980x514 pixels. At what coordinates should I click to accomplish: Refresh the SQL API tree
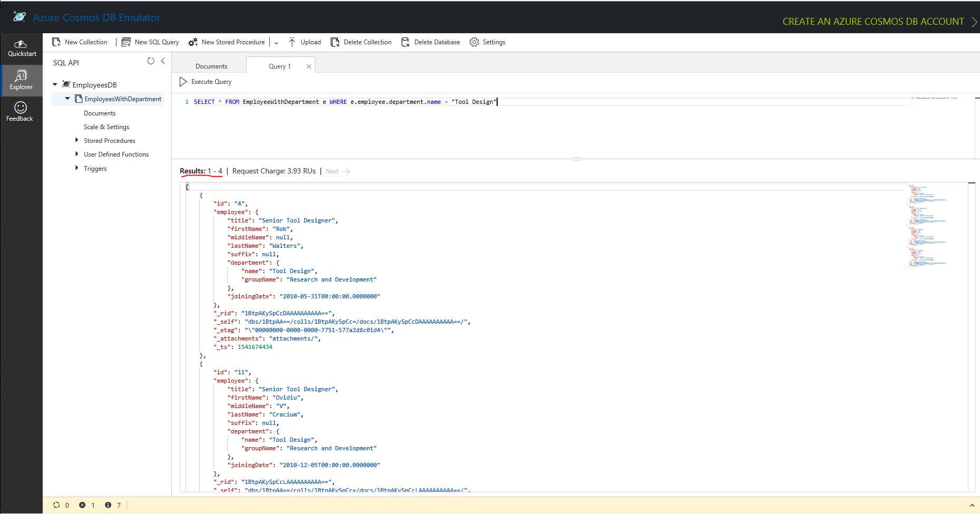click(151, 61)
